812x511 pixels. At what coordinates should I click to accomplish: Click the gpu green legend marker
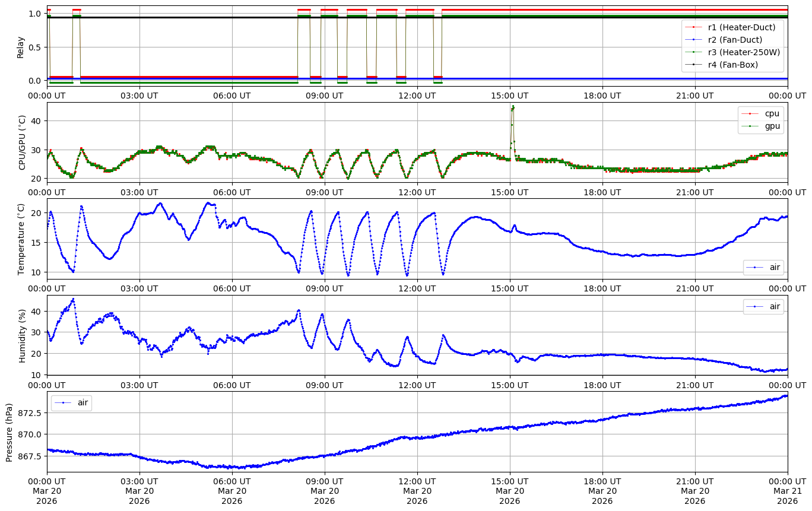coord(750,126)
